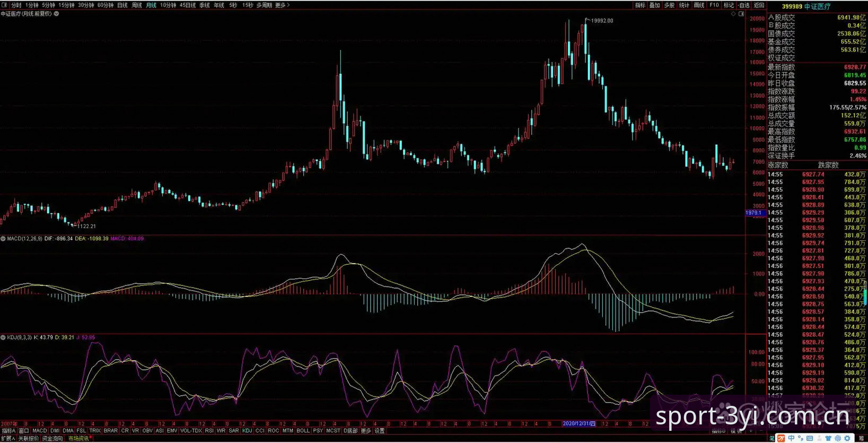Select the BOLL indicator tab
The height and width of the screenshot is (443, 868).
click(x=303, y=431)
